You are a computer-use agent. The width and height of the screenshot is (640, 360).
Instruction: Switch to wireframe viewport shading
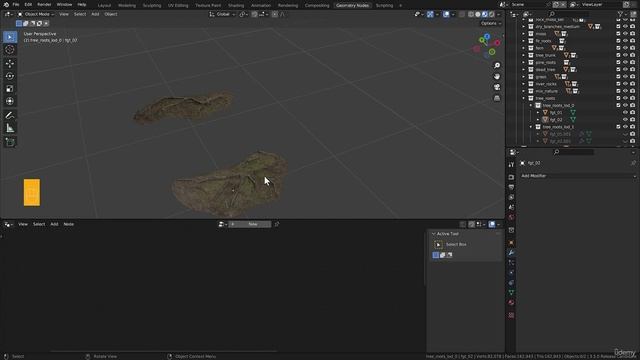click(471, 14)
